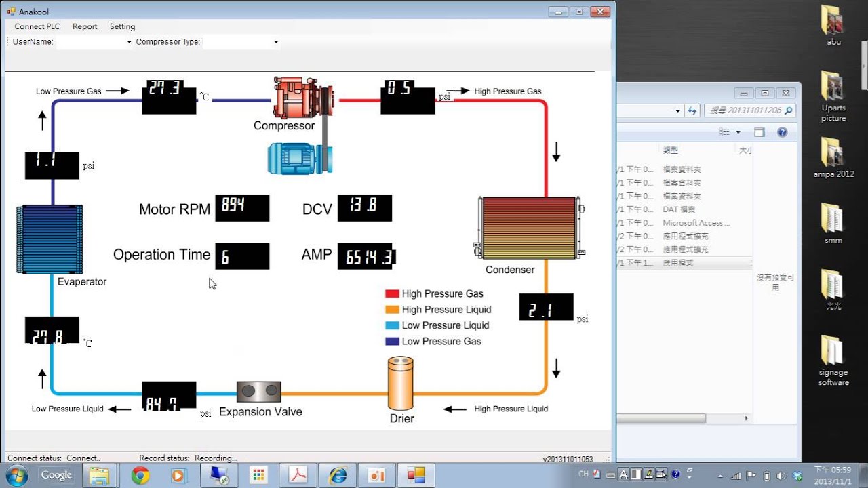Select the DAT 檔案 row in Explorer

(x=684, y=209)
